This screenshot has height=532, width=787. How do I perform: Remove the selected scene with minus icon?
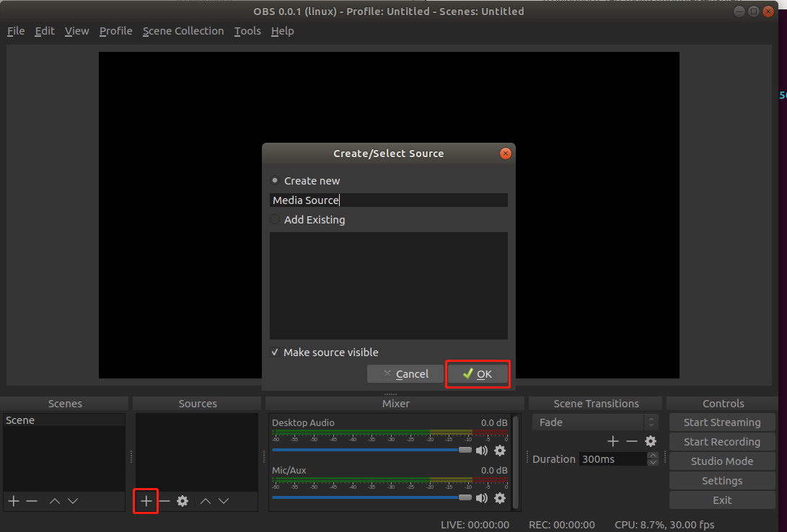32,501
